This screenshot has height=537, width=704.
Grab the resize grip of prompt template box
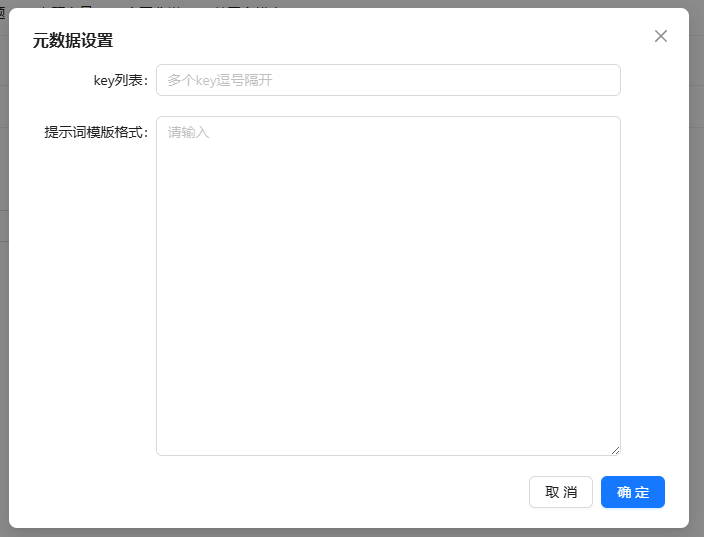pos(615,450)
